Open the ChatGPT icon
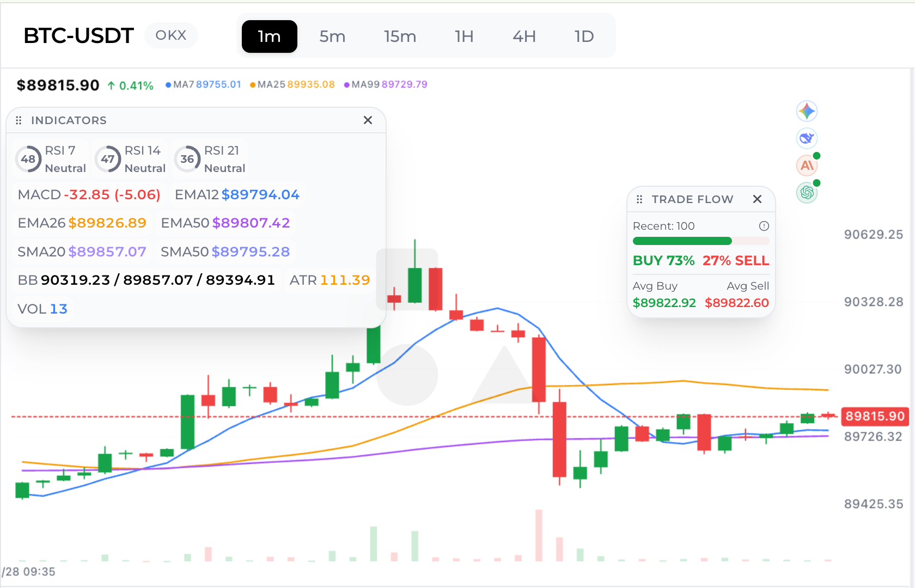This screenshot has height=588, width=915. click(x=807, y=192)
